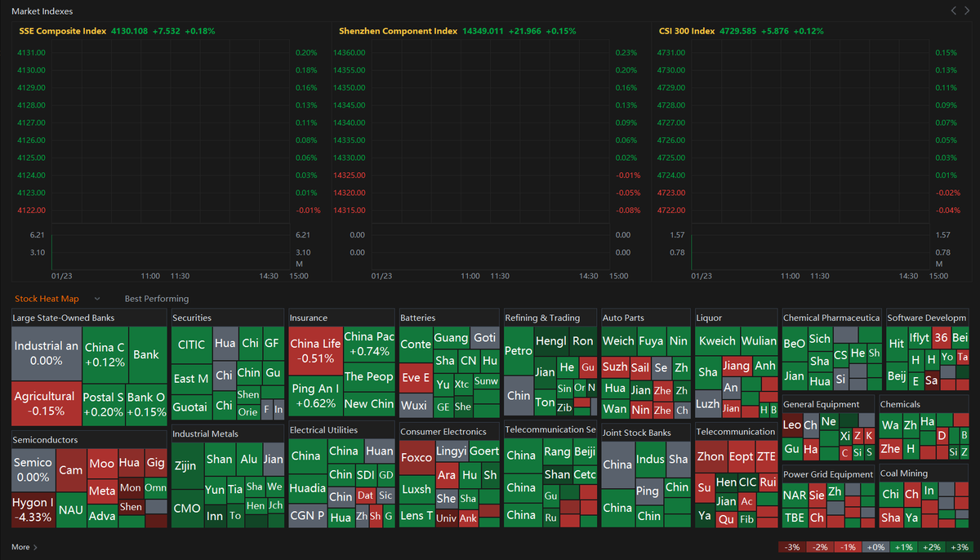
Task: Select the CITIC tile in Securities
Action: click(x=192, y=344)
